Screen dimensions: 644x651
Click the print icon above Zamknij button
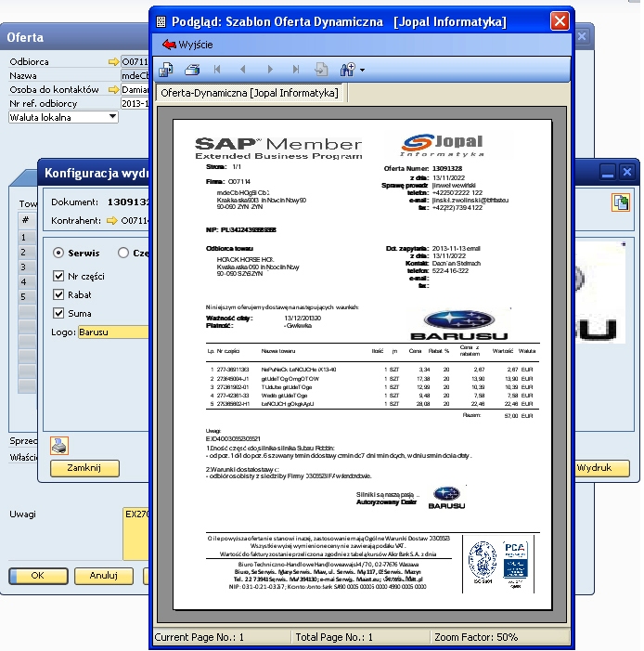(x=59, y=446)
